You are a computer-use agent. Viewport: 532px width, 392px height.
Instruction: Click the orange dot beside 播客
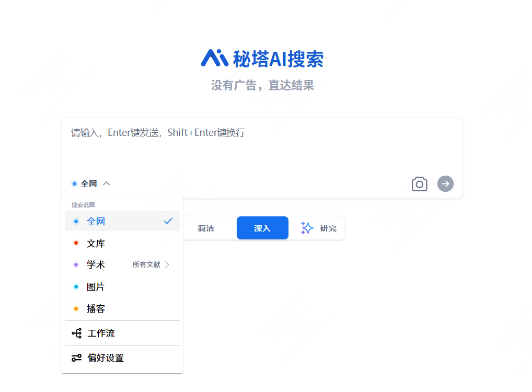point(76,309)
